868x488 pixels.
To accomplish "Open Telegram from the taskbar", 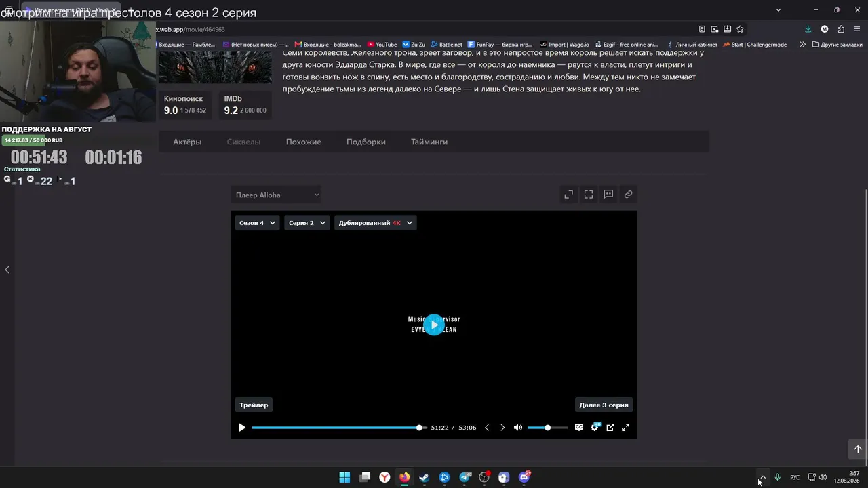I will click(x=465, y=477).
